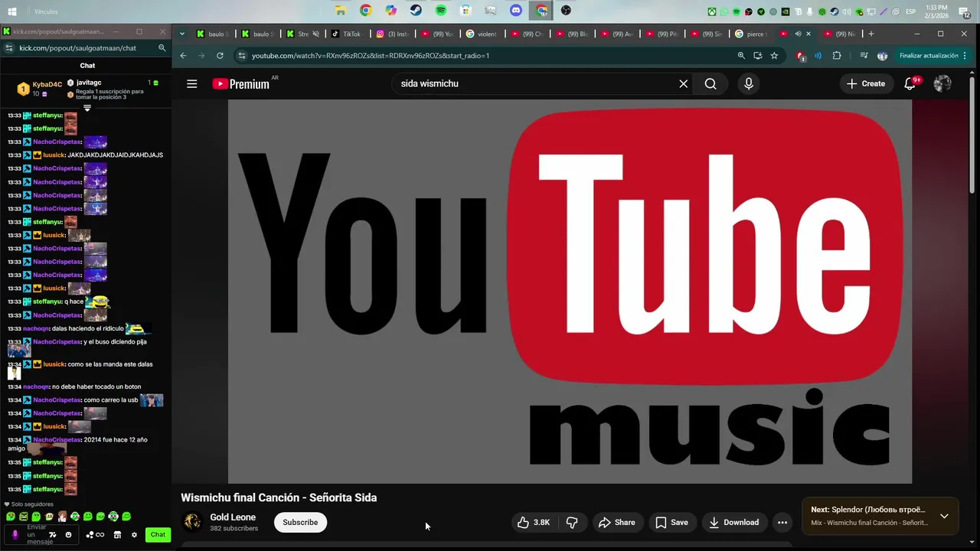Open site information icon left of URL

pos(242,56)
